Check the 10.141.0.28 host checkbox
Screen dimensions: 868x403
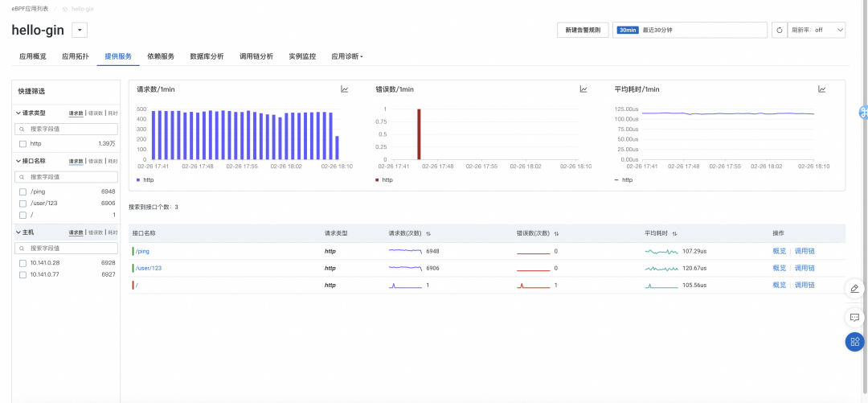[23, 263]
